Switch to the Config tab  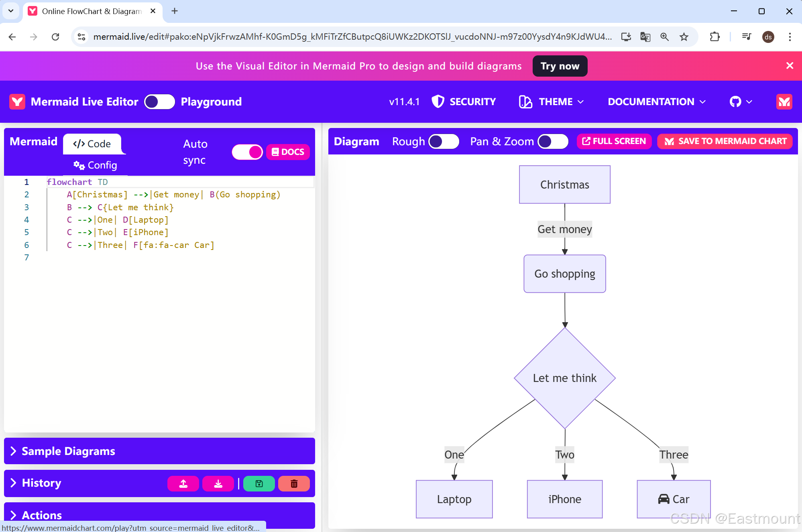pyautogui.click(x=96, y=165)
